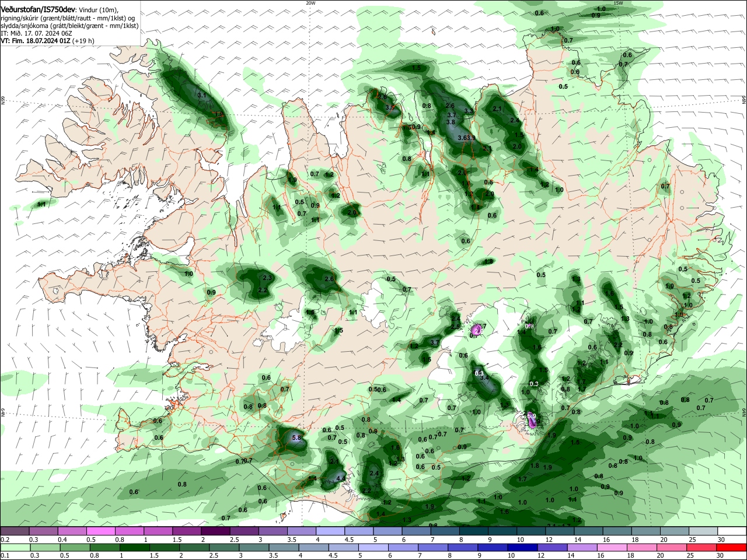Select the light pink 16 swatch in the lower legend row
The image size is (747, 560).
coord(612,547)
